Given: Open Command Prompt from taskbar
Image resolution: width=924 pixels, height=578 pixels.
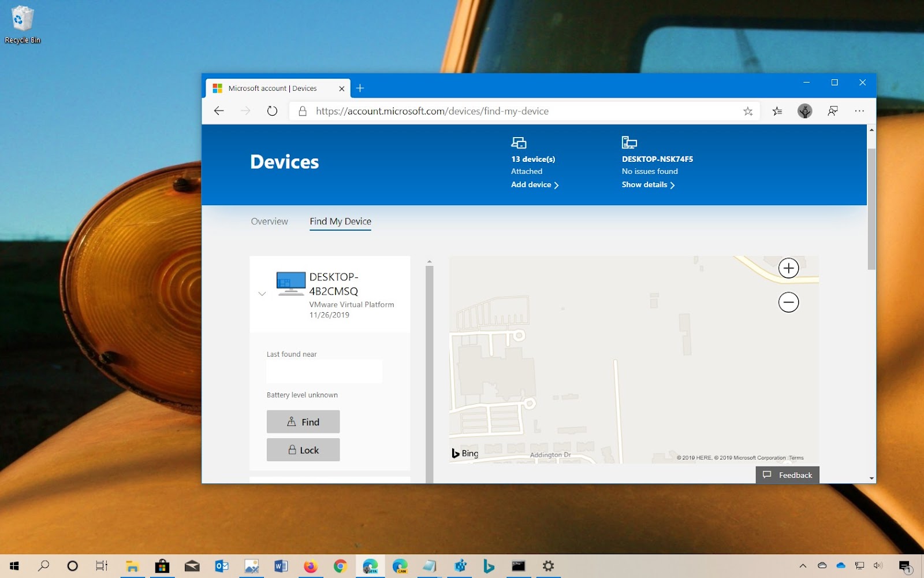Looking at the screenshot, I should pyautogui.click(x=519, y=566).
